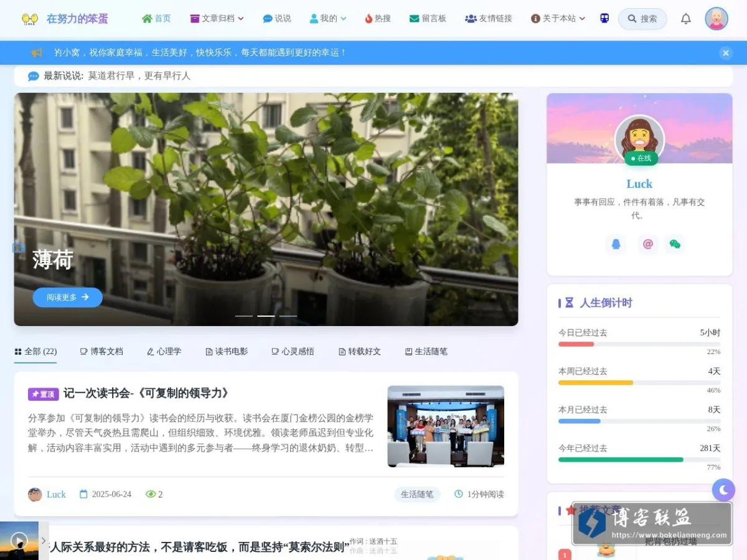
Task: Open the user avatar menu at top right
Action: coord(716,19)
